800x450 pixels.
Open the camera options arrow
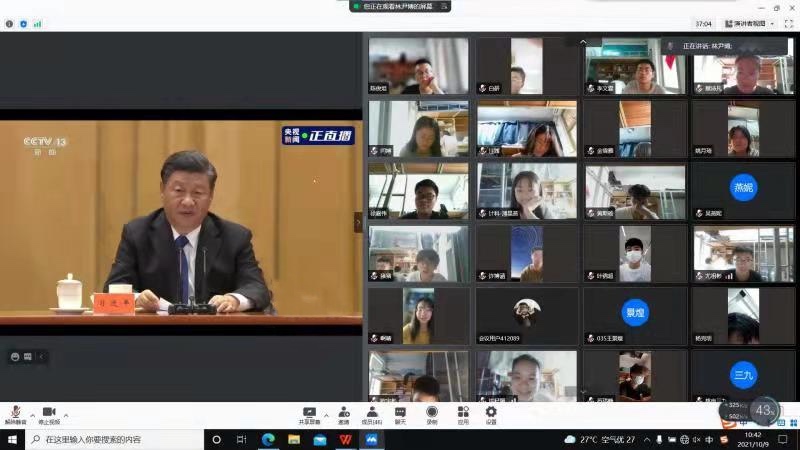point(65,412)
